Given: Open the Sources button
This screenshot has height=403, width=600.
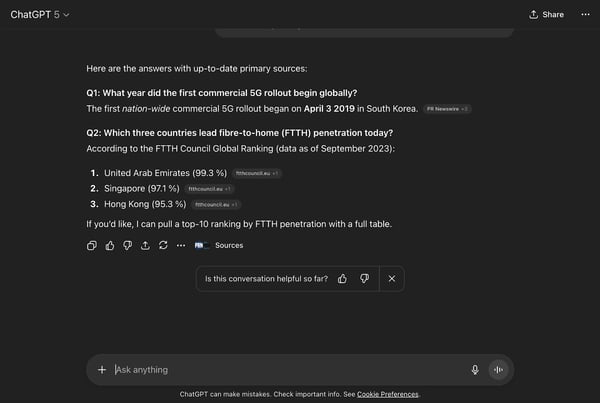Looking at the screenshot, I should 219,245.
